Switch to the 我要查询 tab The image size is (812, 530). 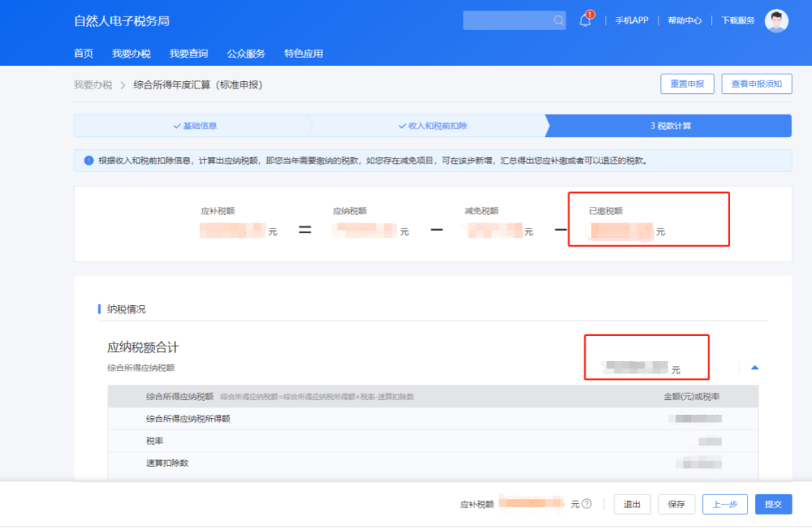(188, 53)
